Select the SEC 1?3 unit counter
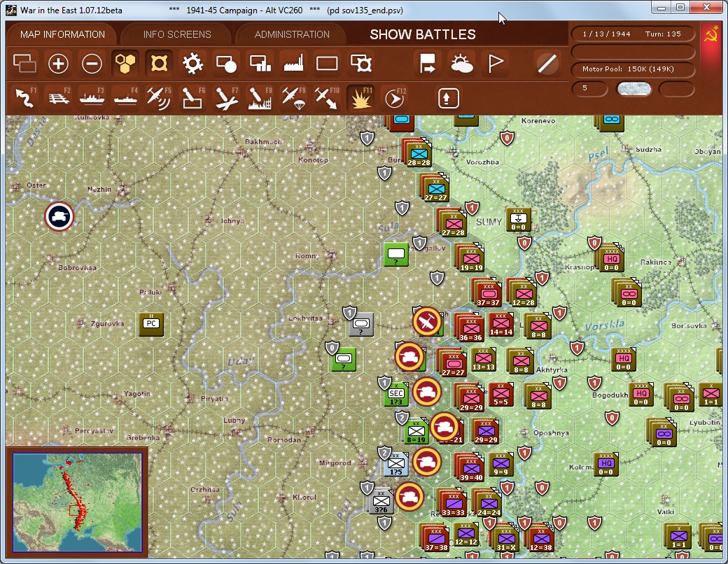728x564 pixels. pos(396,395)
